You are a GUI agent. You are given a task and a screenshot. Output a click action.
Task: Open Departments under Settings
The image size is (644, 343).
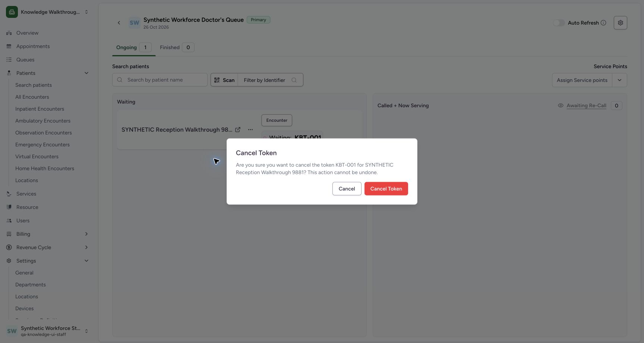31,285
